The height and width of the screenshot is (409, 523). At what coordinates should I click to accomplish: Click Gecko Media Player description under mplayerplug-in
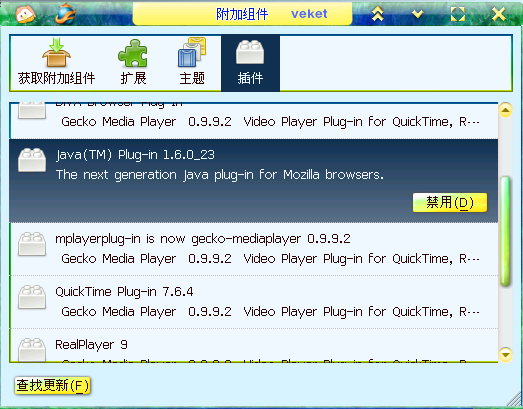click(270, 259)
